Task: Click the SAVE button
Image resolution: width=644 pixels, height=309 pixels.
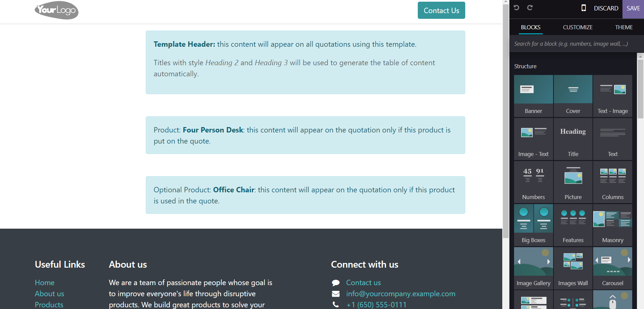Action: pos(633,8)
